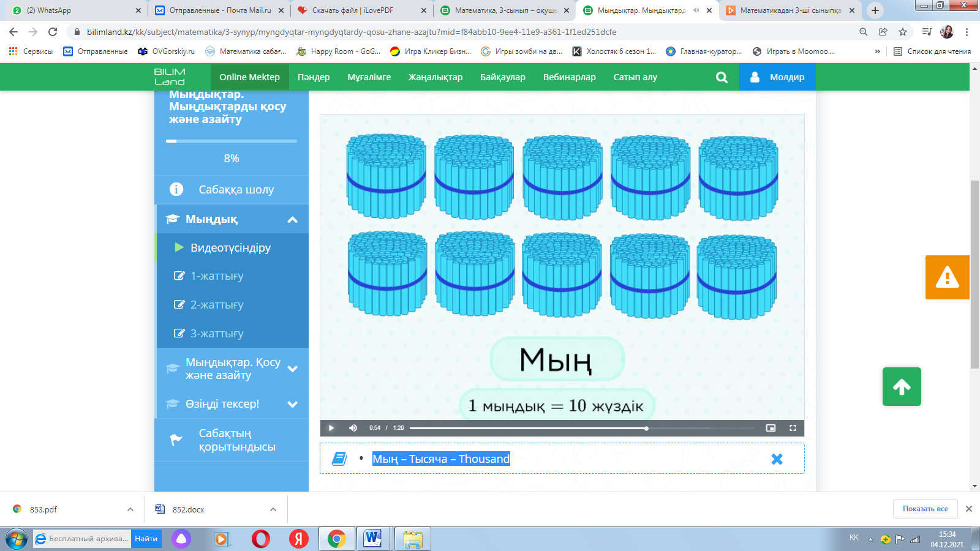Open options for 852.docx download
Screen dimensions: 980x551
tap(273, 509)
